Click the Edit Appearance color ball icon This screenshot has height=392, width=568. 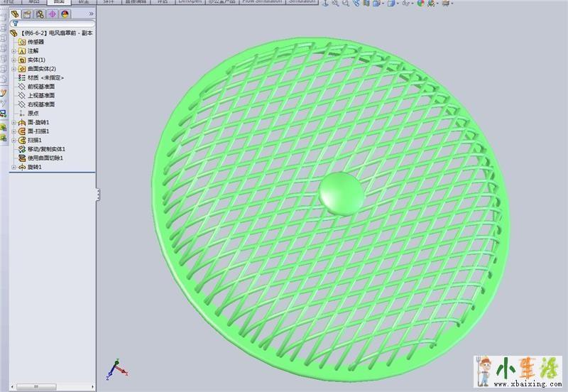[420, 4]
